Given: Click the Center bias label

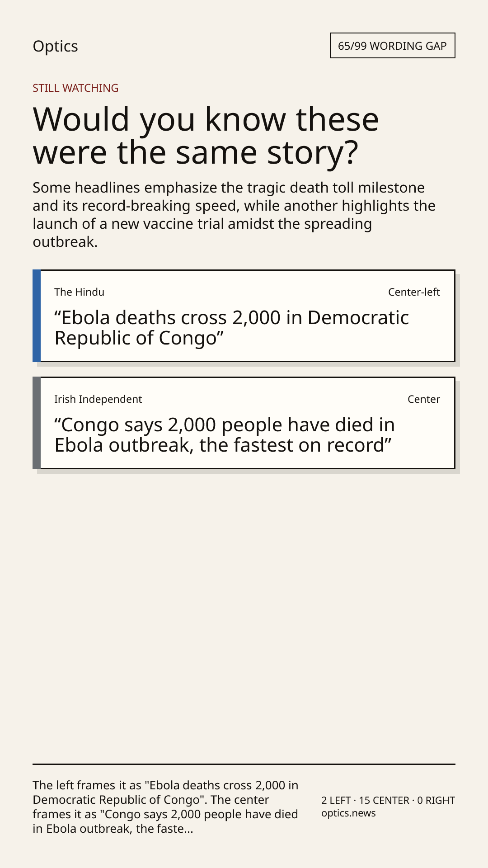Looking at the screenshot, I should (423, 399).
